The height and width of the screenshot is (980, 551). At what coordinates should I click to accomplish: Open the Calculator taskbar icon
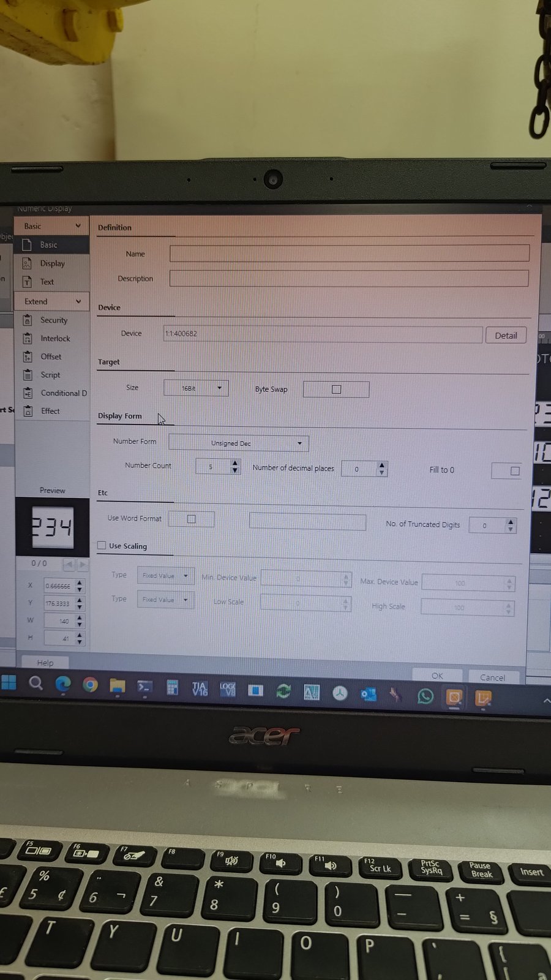(172, 688)
